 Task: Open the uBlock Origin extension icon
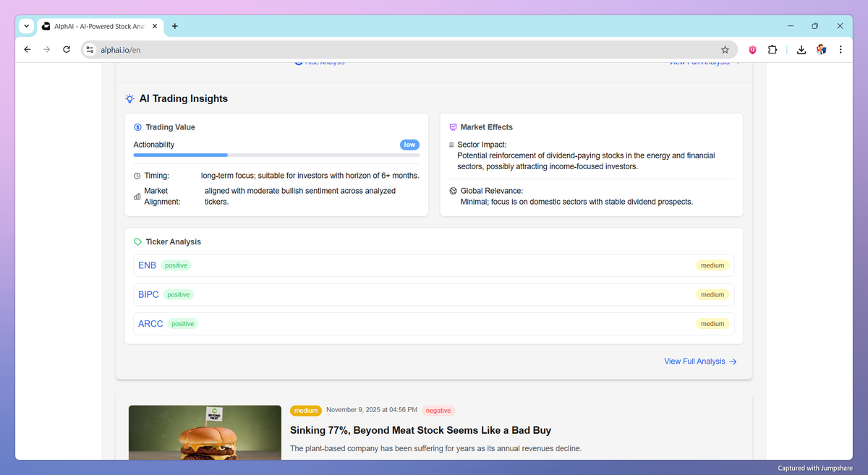[x=752, y=49]
